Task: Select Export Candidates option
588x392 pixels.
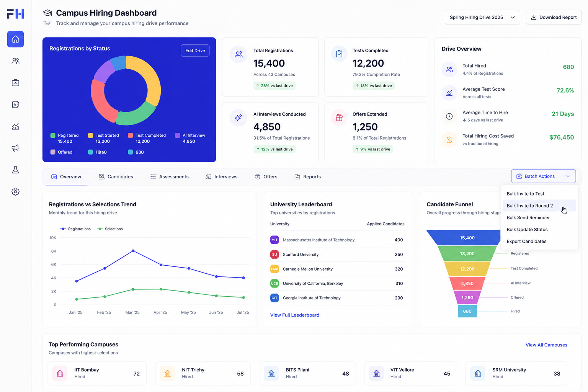Action: tap(539, 241)
